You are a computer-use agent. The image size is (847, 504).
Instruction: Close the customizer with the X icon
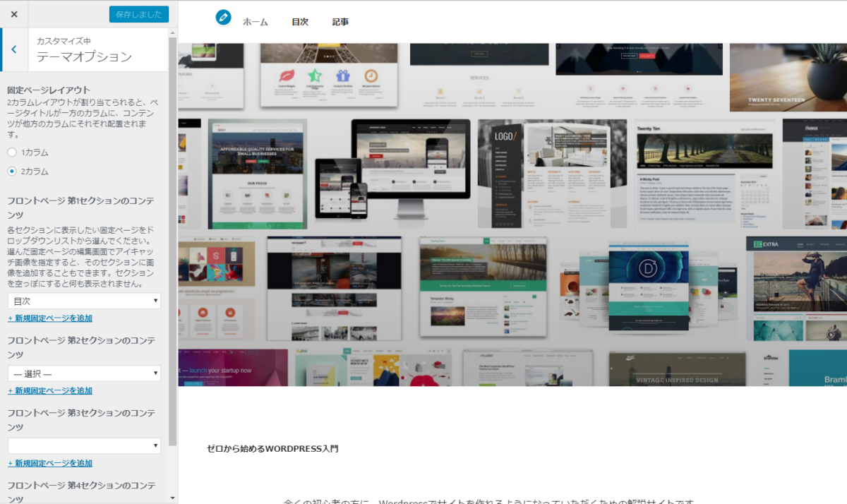tap(14, 14)
